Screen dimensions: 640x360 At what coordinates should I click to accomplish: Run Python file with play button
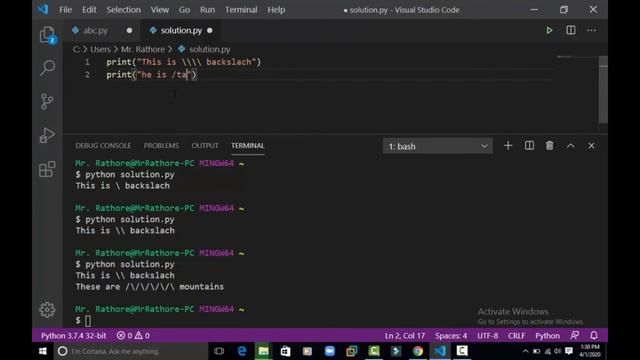[x=549, y=30]
